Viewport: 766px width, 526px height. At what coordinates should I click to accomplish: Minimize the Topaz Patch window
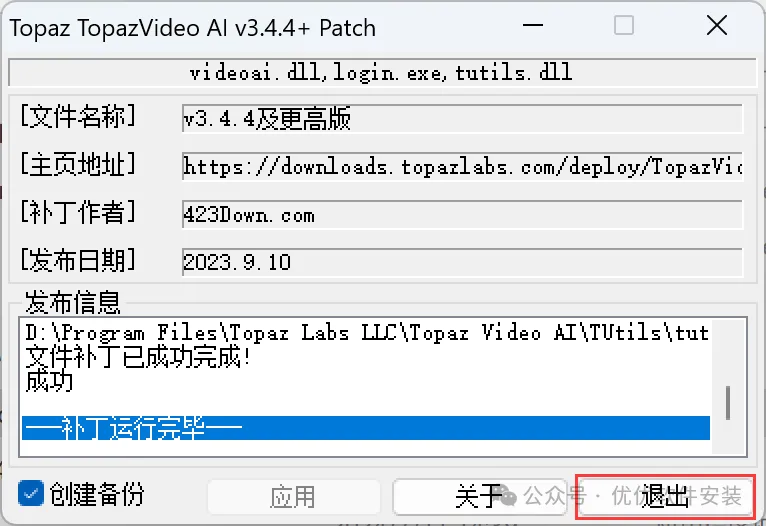[x=533, y=25]
